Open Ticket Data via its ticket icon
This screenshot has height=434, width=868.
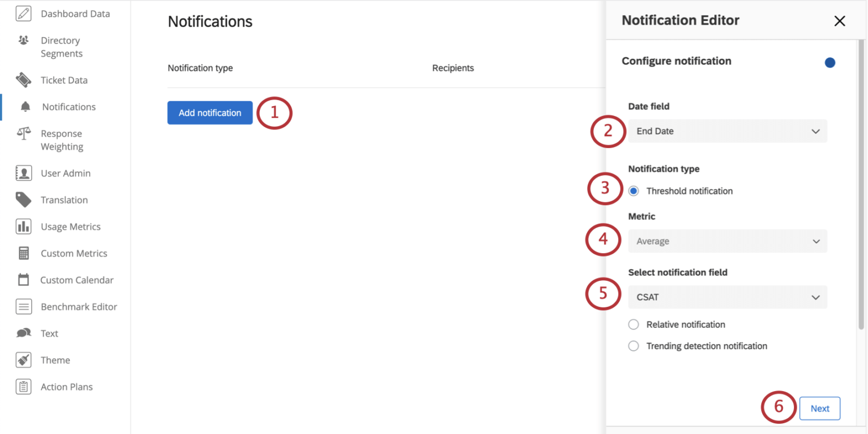click(x=23, y=80)
